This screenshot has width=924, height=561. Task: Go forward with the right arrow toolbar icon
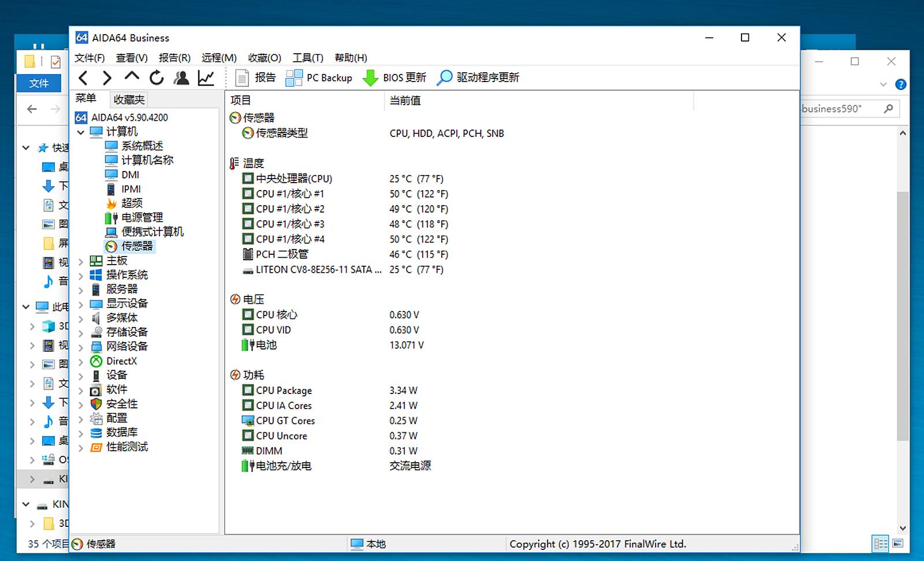(x=107, y=77)
